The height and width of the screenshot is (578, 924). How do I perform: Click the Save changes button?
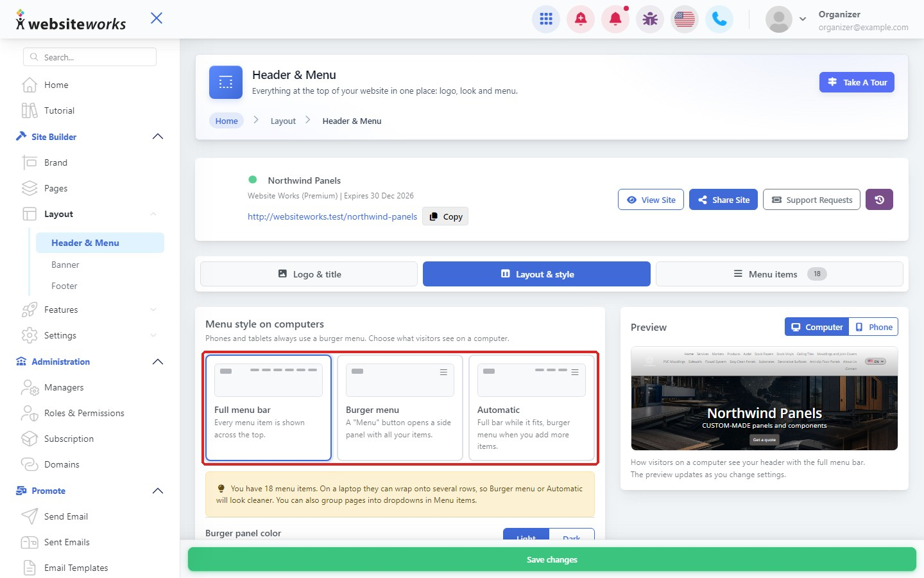552,559
